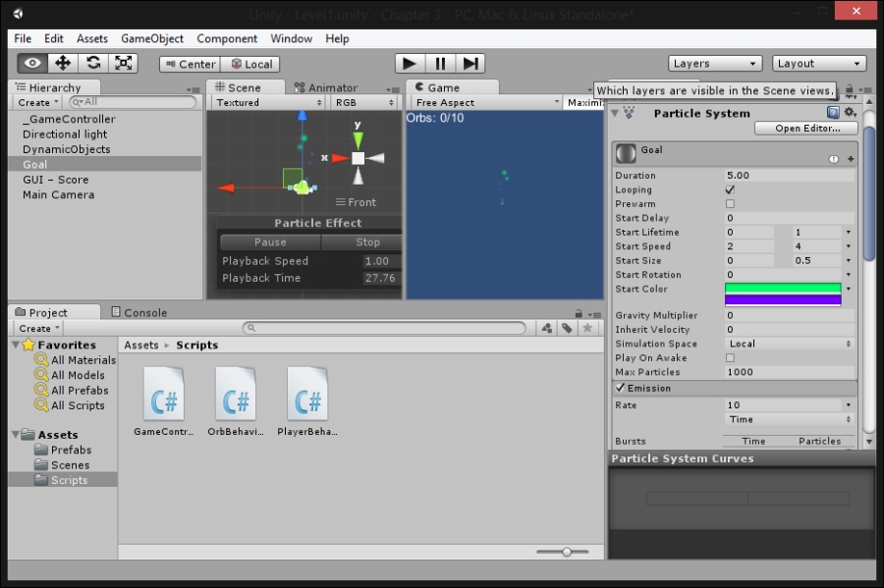This screenshot has height=588, width=884.
Task: Enable the Prewarm checkbox
Action: tap(730, 204)
